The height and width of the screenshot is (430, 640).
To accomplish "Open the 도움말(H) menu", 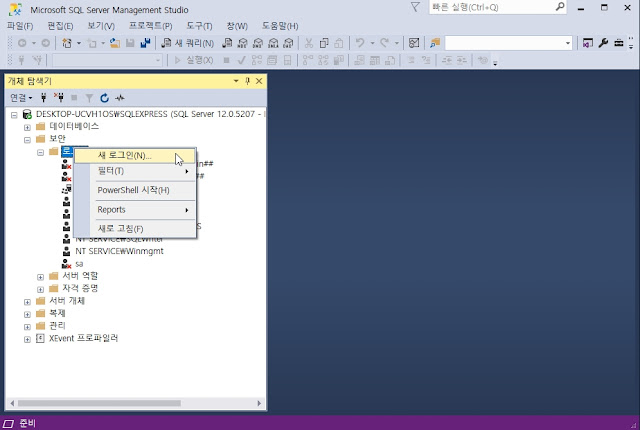I will coord(280,26).
